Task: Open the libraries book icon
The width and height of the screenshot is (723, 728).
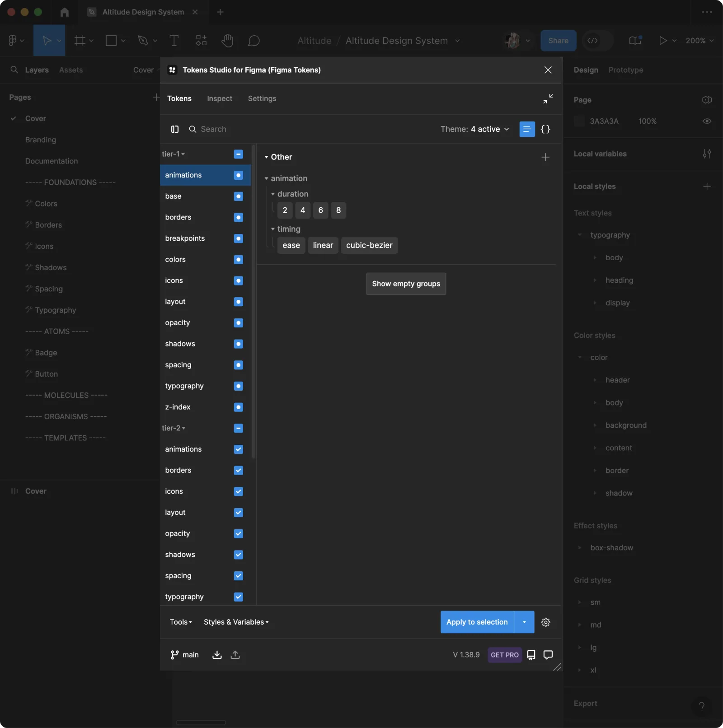Action: 635,41
